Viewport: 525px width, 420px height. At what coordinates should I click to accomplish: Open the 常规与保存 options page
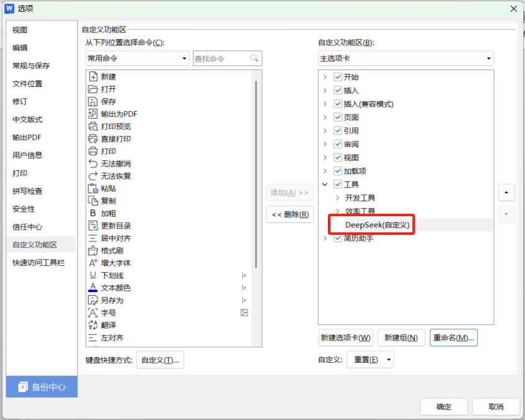[31, 65]
